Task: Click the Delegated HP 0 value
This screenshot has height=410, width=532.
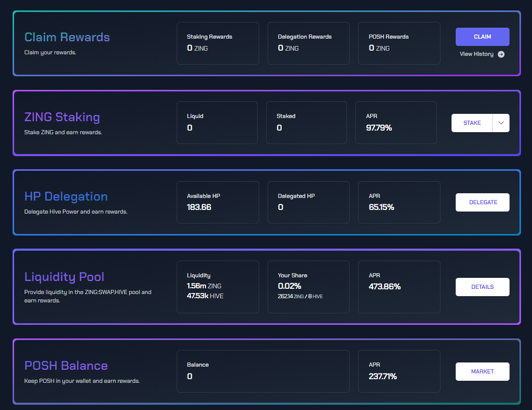Action: pyautogui.click(x=281, y=207)
